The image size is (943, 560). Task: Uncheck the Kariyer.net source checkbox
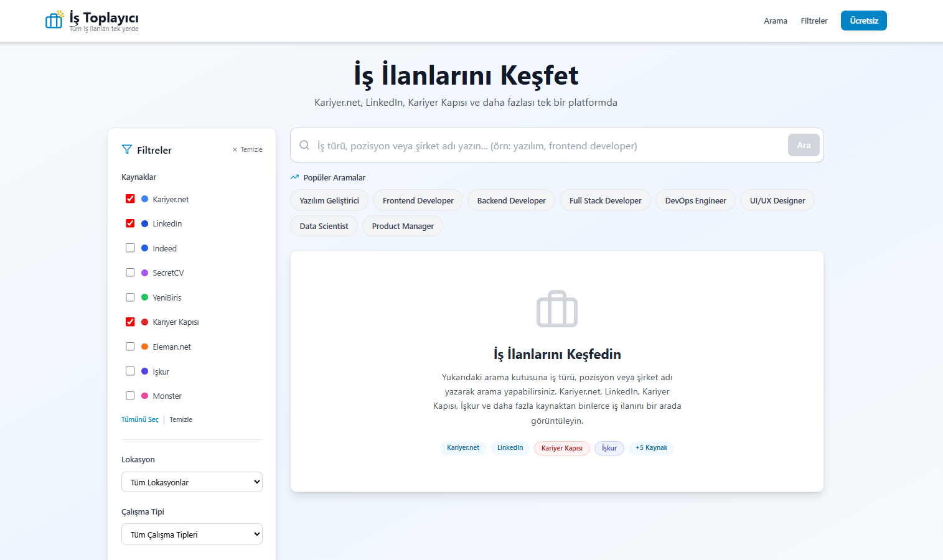(130, 199)
